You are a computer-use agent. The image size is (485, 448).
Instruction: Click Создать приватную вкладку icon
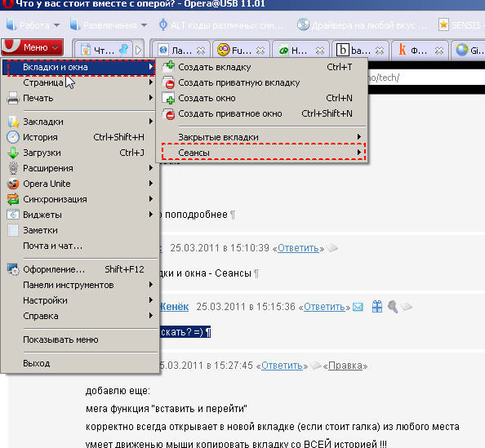pos(169,82)
